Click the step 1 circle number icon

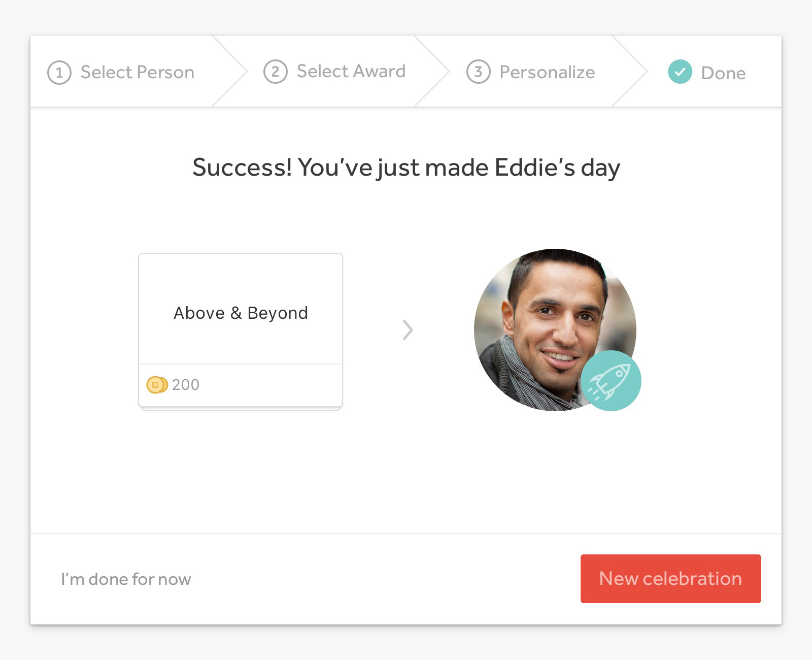pos(59,73)
